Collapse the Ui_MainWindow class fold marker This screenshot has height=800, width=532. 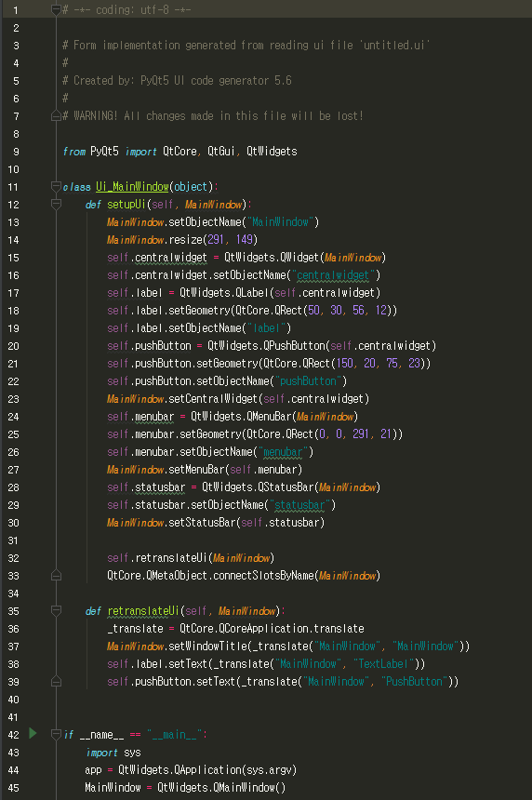pyautogui.click(x=56, y=186)
